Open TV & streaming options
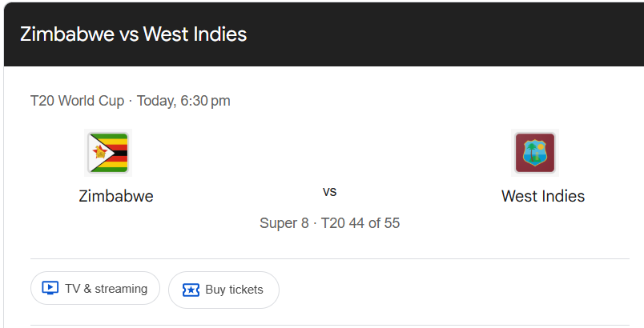The image size is (644, 328). 95,289
